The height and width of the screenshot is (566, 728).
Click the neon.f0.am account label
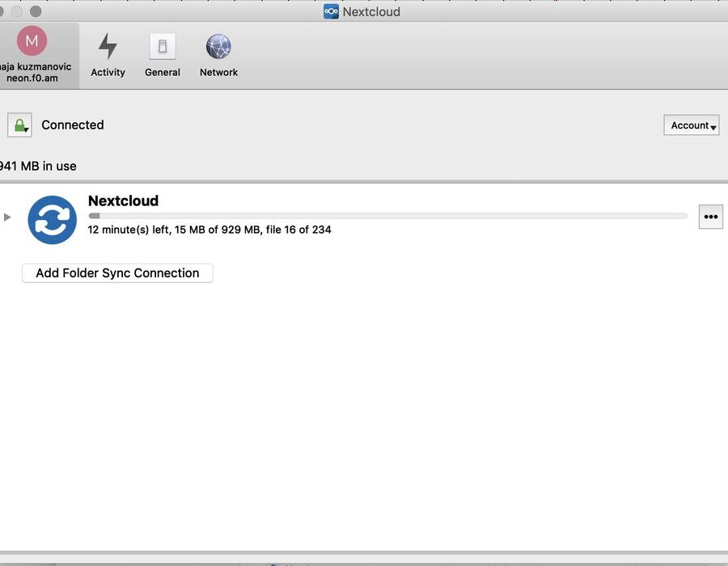tap(32, 78)
